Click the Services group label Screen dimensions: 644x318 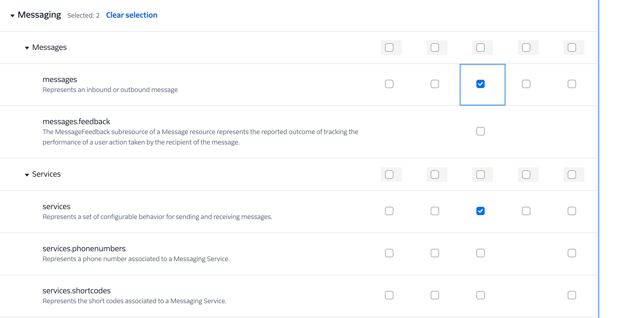[x=46, y=174]
